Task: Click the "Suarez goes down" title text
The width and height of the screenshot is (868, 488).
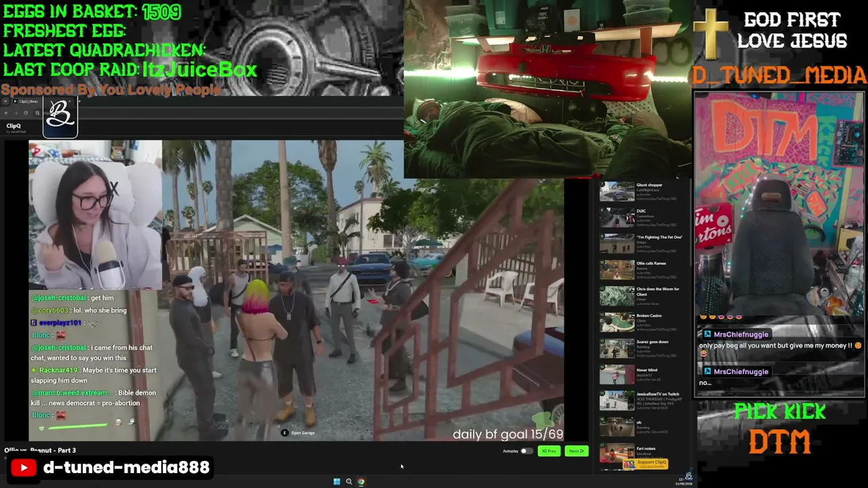Action: [652, 342]
